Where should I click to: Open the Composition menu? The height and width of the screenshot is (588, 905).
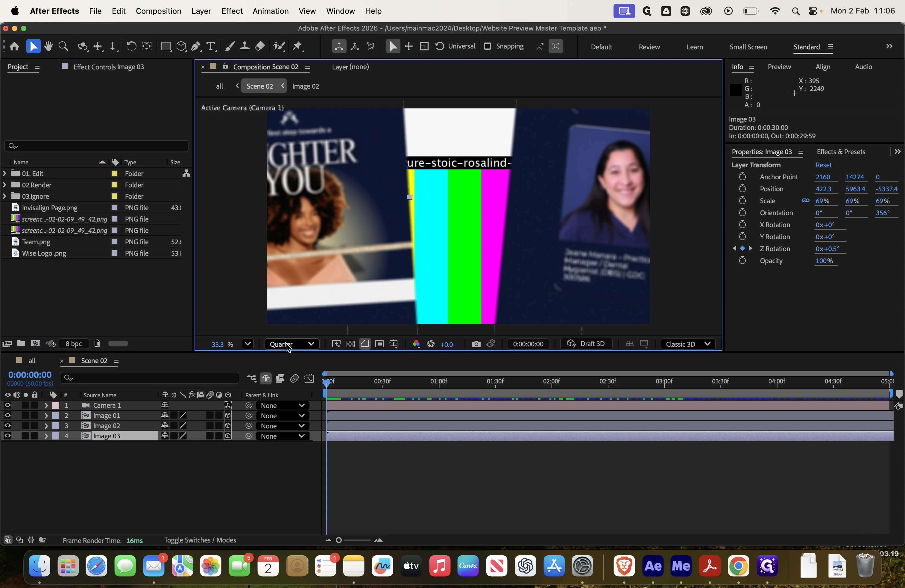[158, 11]
